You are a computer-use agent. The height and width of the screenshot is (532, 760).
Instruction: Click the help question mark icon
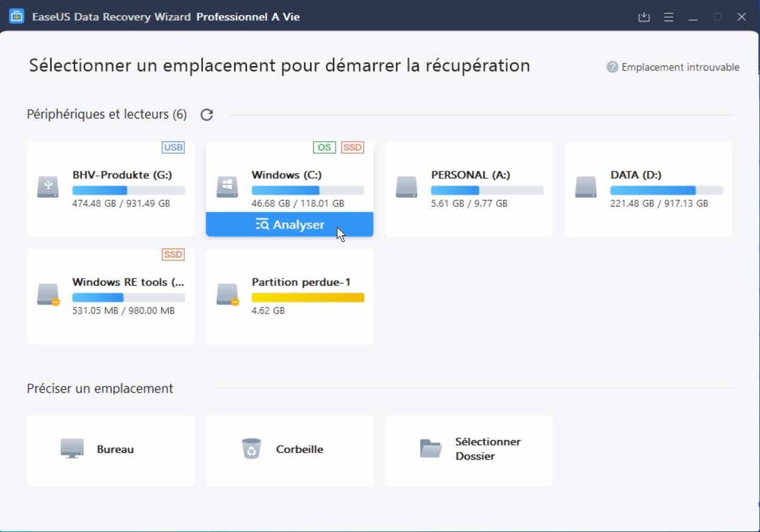612,67
